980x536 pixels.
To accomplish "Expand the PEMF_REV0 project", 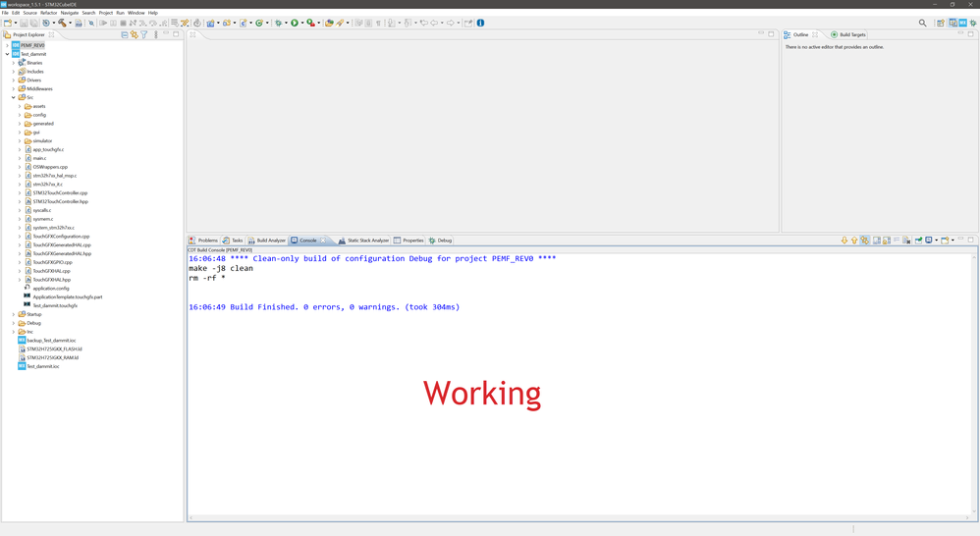I will 7,45.
